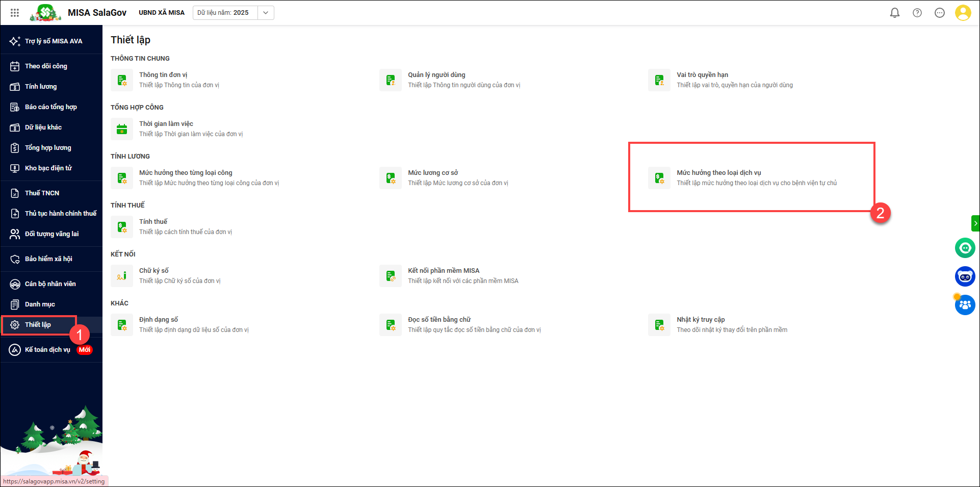
Task: Open the notifications bell icon
Action: click(894, 13)
